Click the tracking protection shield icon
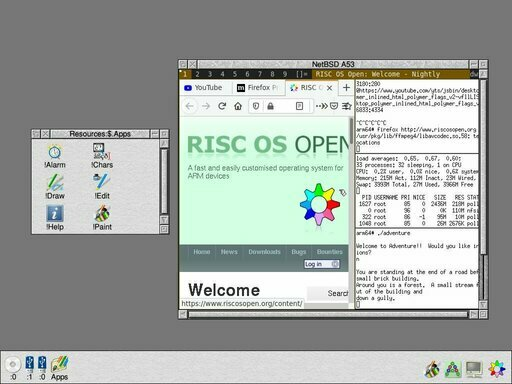Screen dimensions: 512x384 point(256,106)
